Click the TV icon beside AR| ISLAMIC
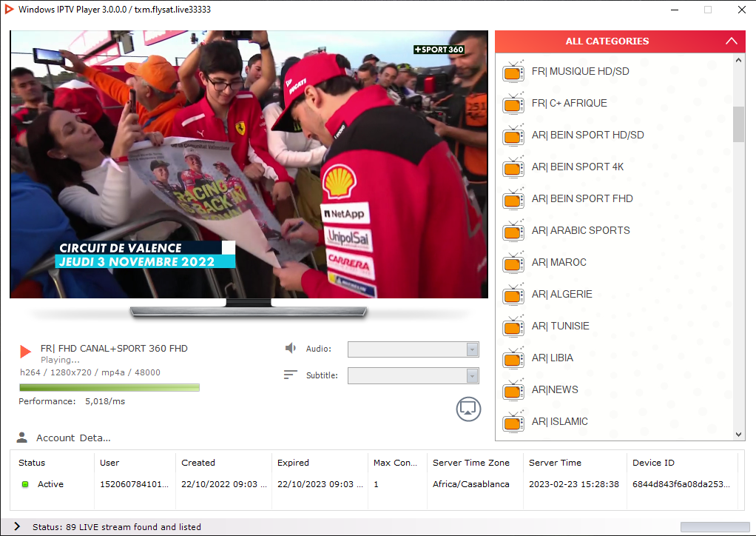756x536 pixels. point(513,423)
